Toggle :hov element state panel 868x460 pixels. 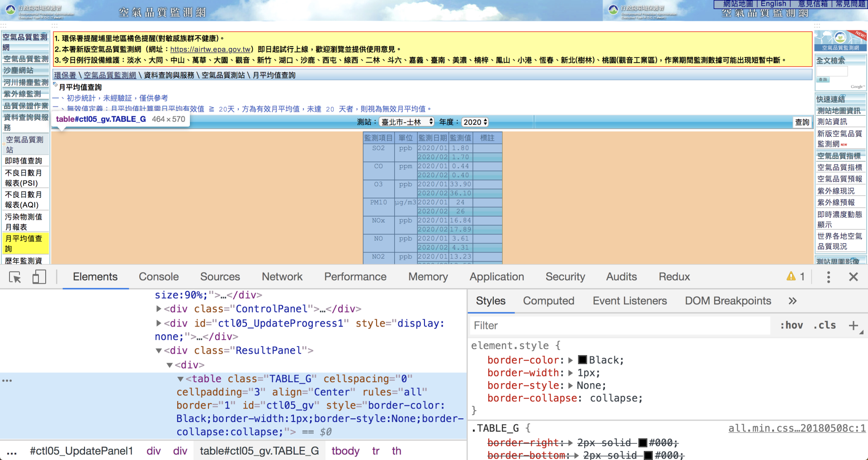tap(792, 325)
